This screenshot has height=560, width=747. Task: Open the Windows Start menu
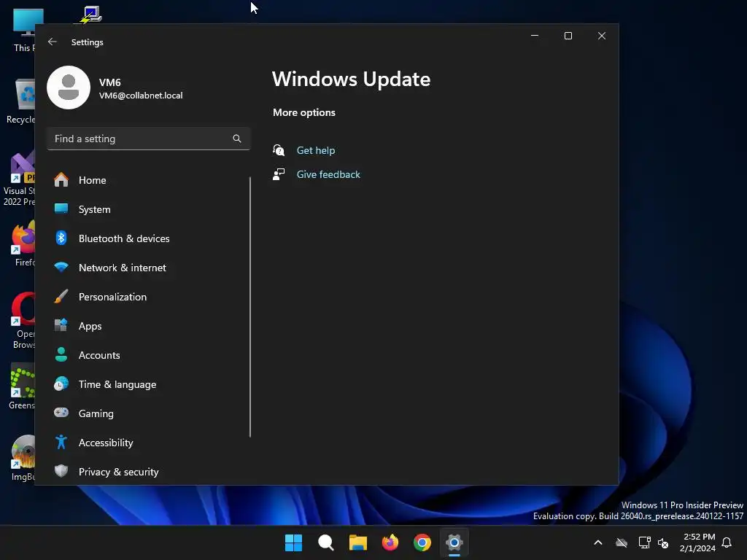tap(293, 542)
